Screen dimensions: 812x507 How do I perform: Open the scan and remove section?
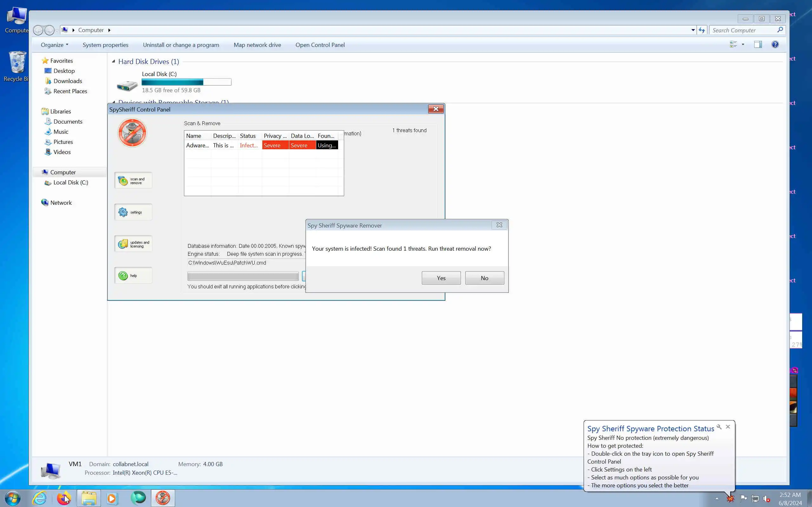point(133,181)
